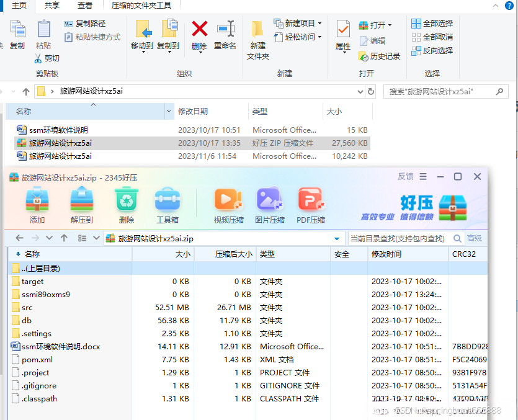Click the 重命名 icon in ribbon
Viewport: 518px width, 420px height.
pyautogui.click(x=226, y=29)
